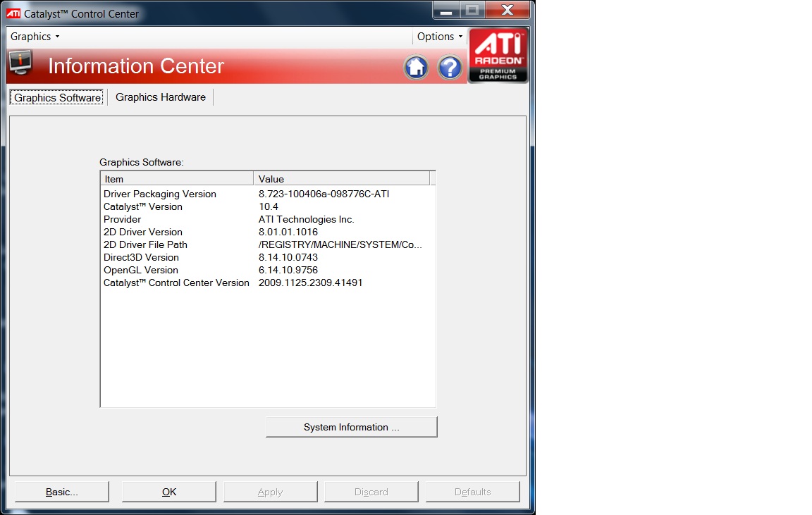Select the 2D Driver Version row
Viewport: 812px width, 515px height.
tap(268, 232)
